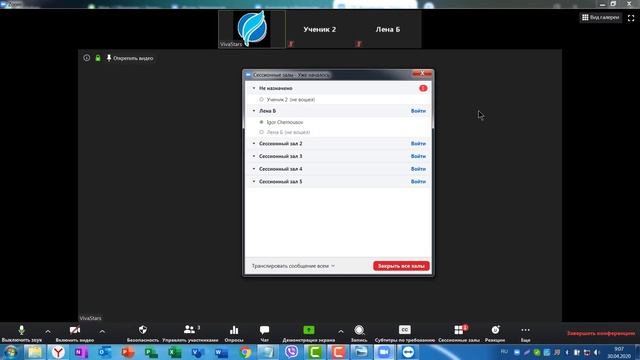The height and width of the screenshot is (360, 640).
Task: Open Viber from the taskbar
Action: click(x=291, y=352)
